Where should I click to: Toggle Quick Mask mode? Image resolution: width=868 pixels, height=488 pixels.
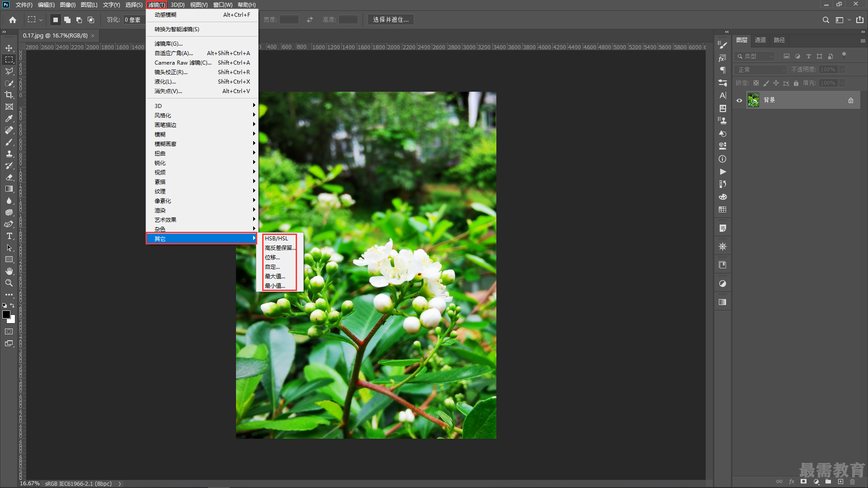(x=9, y=331)
